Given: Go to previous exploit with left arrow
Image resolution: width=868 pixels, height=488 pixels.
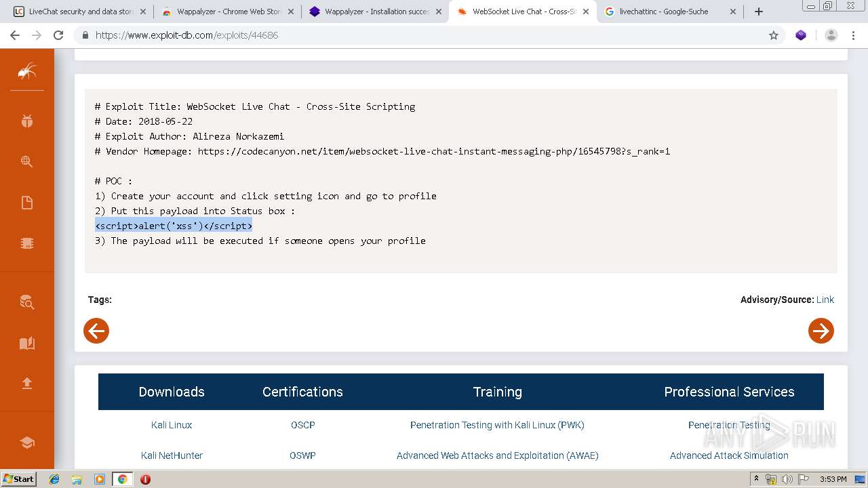Looking at the screenshot, I should [x=96, y=331].
